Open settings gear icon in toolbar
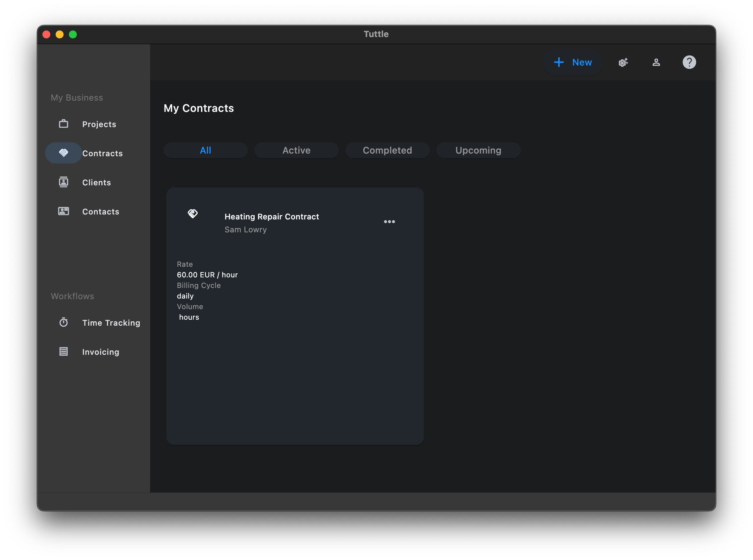Viewport: 753px width, 560px height. (623, 62)
